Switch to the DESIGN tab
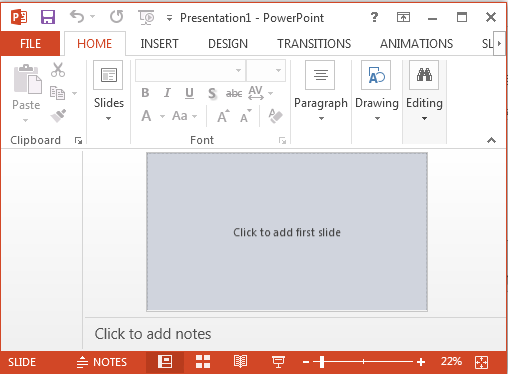The height and width of the screenshot is (374, 508). point(228,44)
